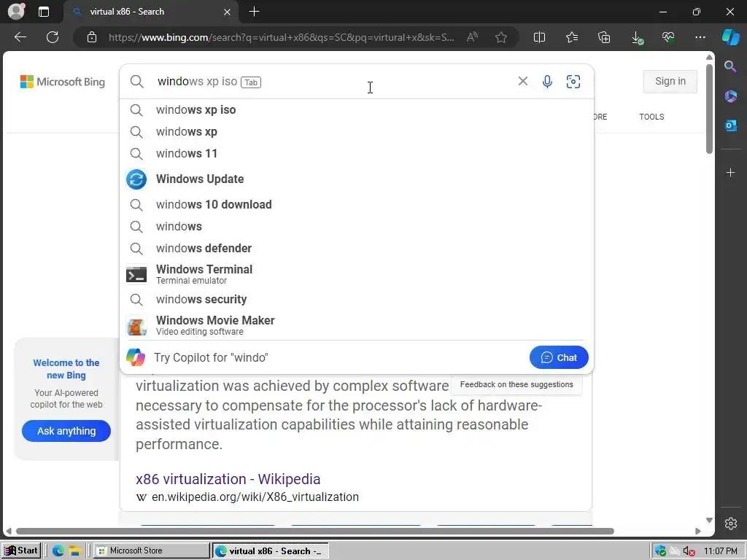This screenshot has height=560, width=747.
Task: Open Edge icon in quick launch
Action: (x=58, y=551)
